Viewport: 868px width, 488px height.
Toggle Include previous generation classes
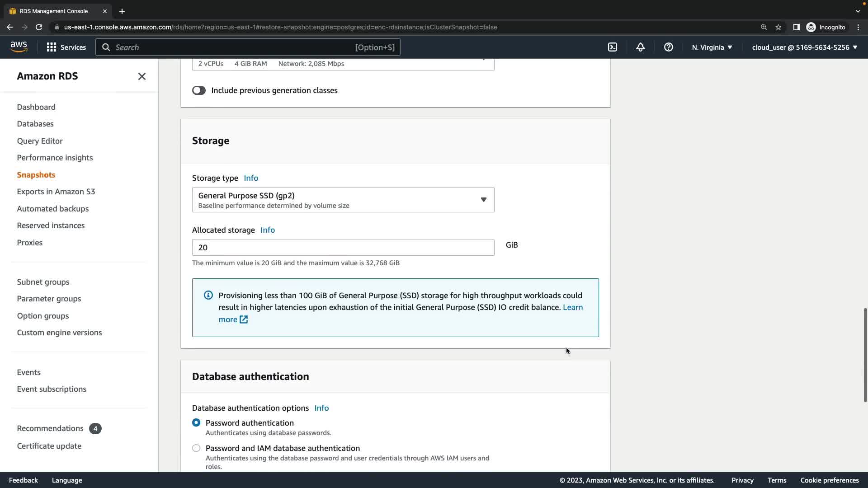pyautogui.click(x=199, y=90)
